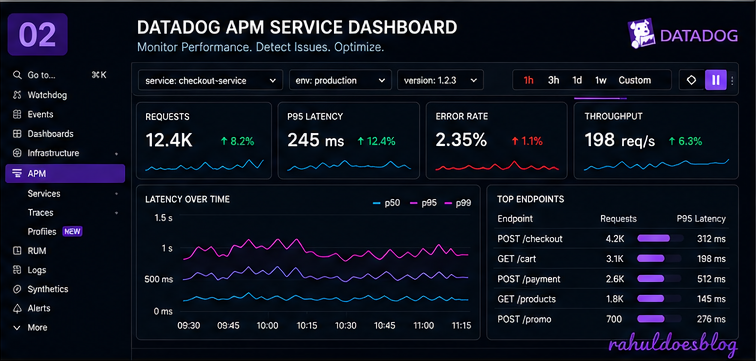The height and width of the screenshot is (361, 756).
Task: Click the Watchdog sidebar icon
Action: [x=17, y=95]
